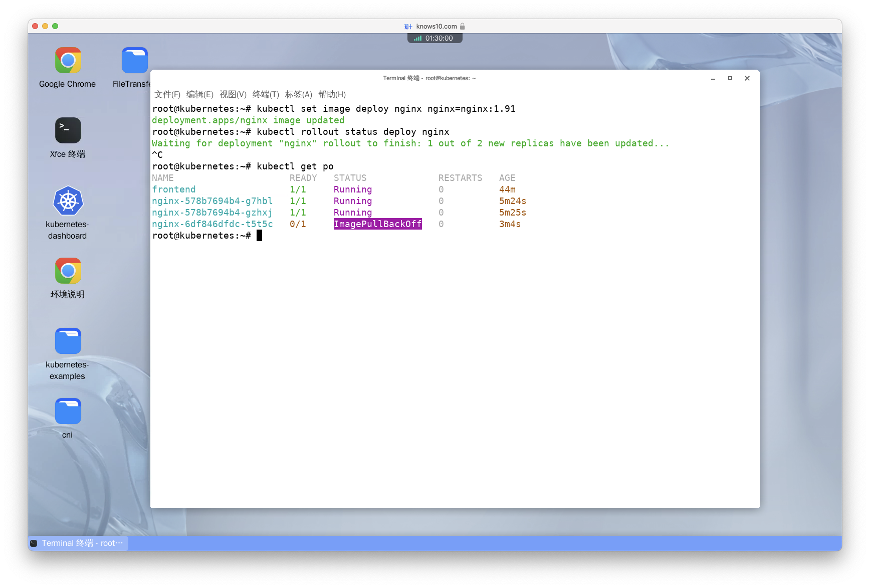870x588 pixels.
Task: Click the ^C interrupt line
Action: tap(157, 155)
